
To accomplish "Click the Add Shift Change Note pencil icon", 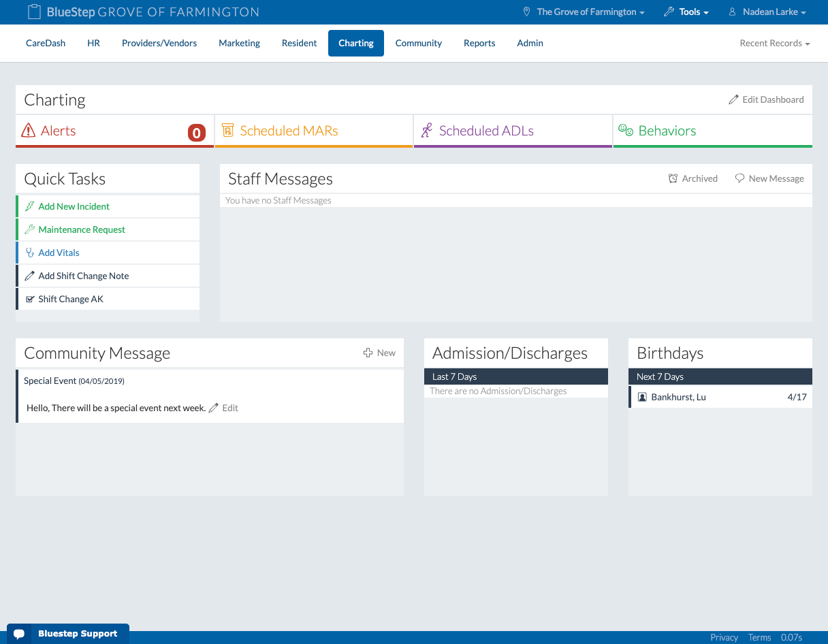I will pyautogui.click(x=29, y=276).
